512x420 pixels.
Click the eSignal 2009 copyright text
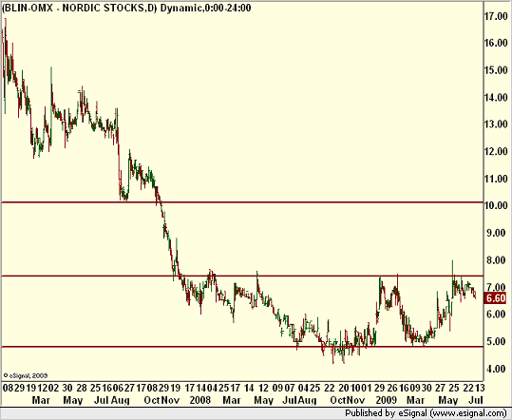(26, 375)
